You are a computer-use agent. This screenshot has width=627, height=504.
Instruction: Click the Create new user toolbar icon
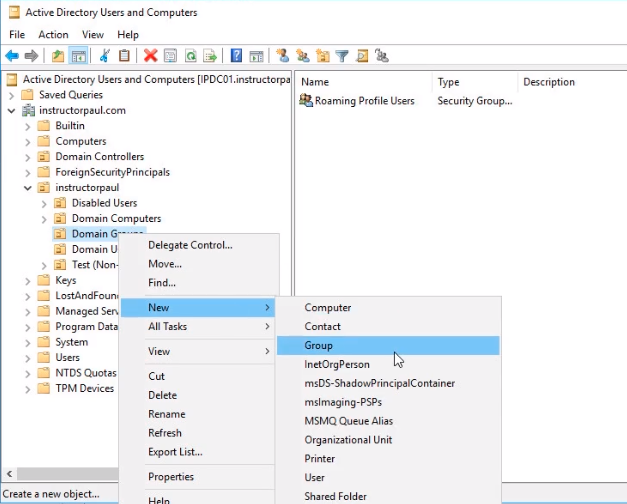tap(284, 56)
